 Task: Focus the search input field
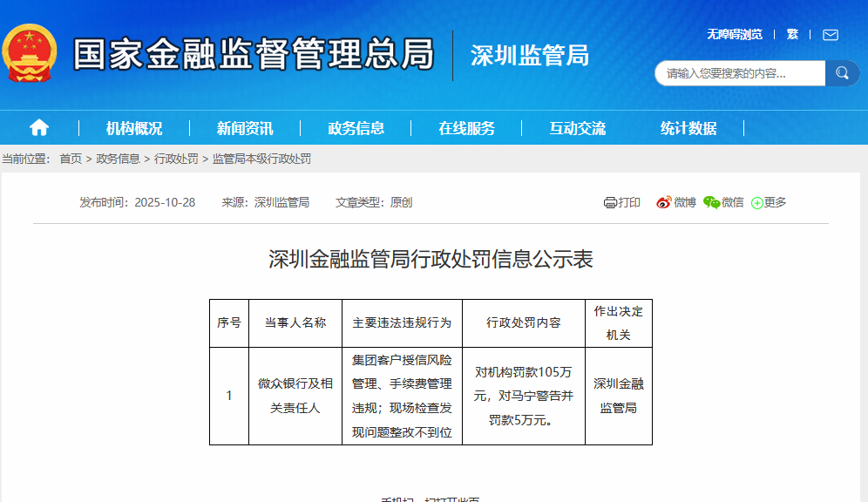[740, 73]
